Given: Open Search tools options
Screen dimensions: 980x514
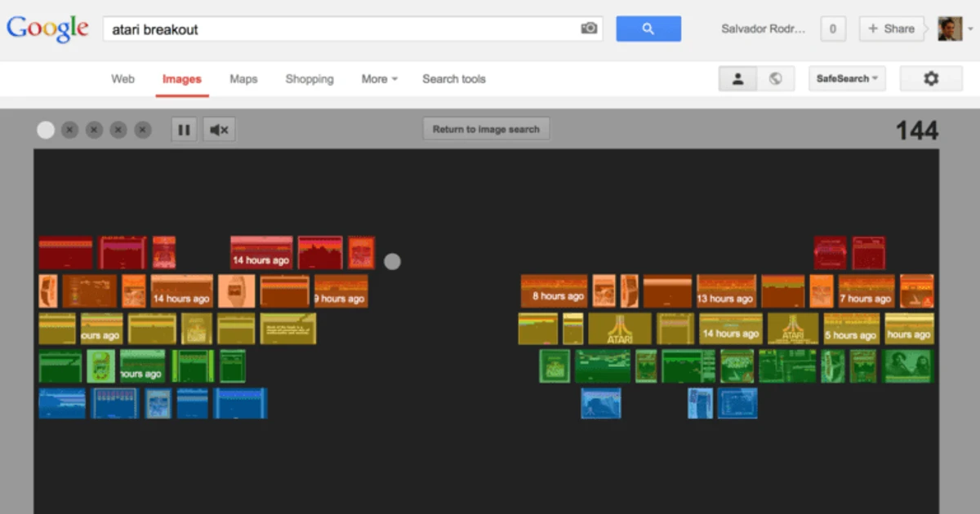Looking at the screenshot, I should click(x=454, y=79).
